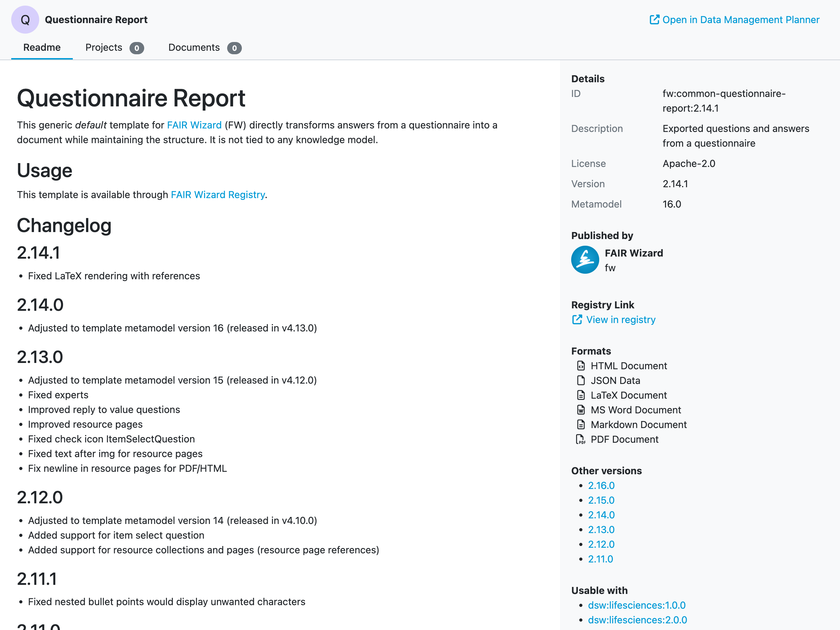Click the PDF Document format icon
840x630 pixels.
pos(581,439)
